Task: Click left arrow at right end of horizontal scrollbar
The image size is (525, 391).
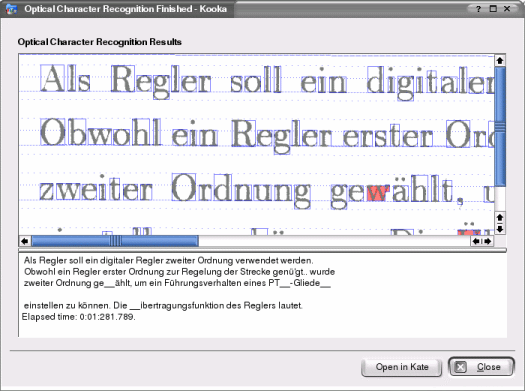Action: 475,241
